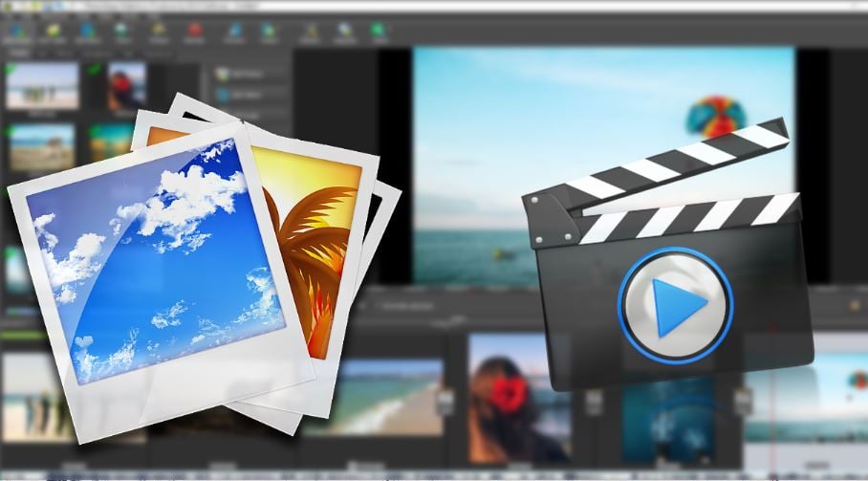Click the small yellow icon right of timeline header
868x481 pixels.
855,306
